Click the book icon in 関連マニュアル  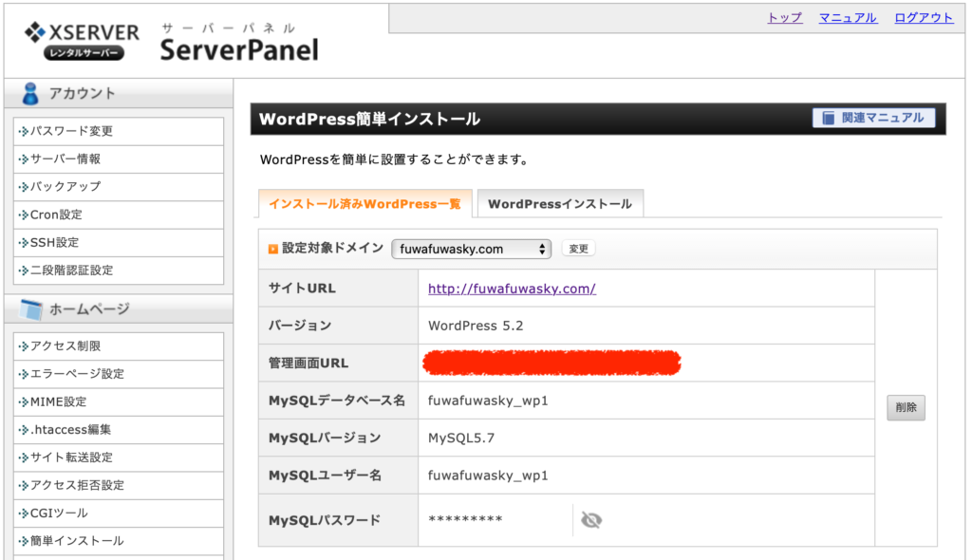point(828,118)
